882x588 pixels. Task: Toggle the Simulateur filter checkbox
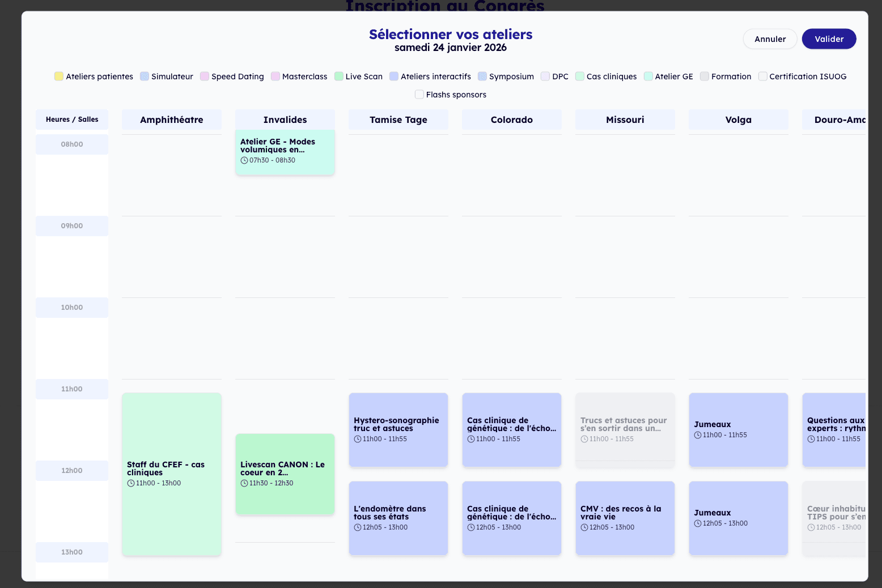(145, 76)
